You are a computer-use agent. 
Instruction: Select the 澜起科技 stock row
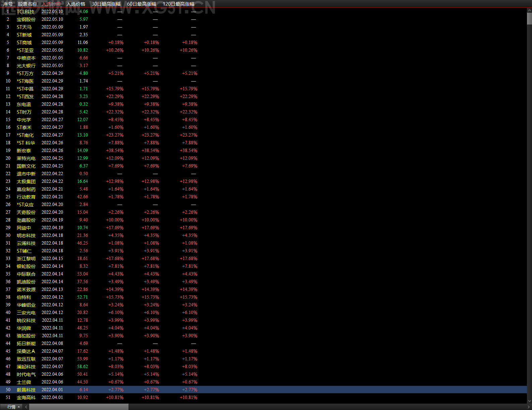263,366
